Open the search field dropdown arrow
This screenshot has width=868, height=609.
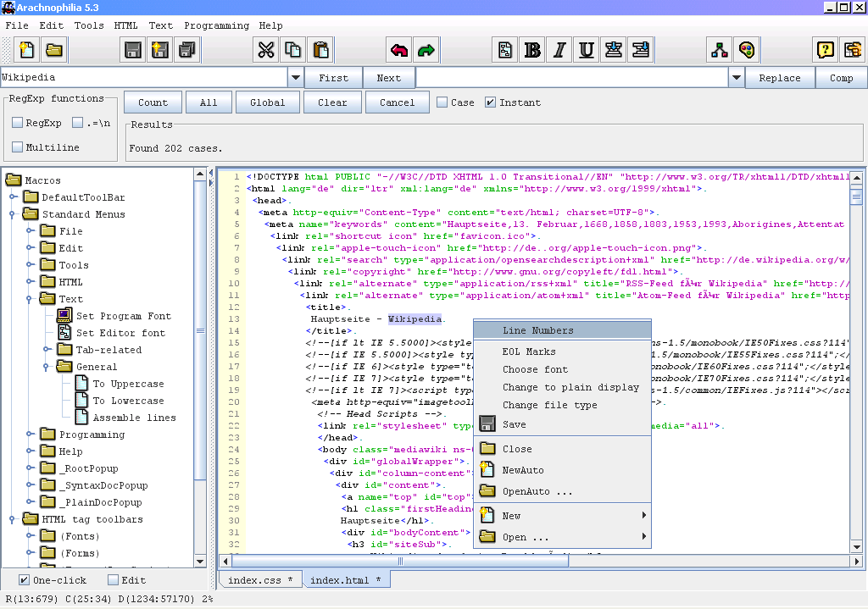point(296,77)
